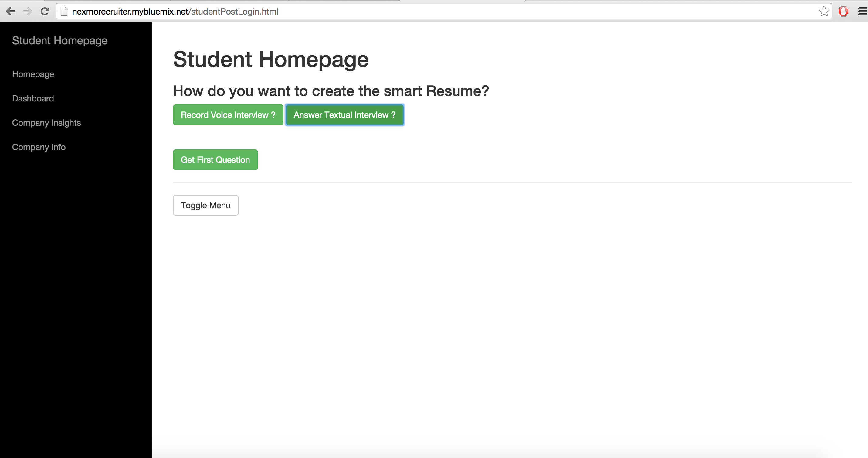Reload the current page
868x458 pixels.
pyautogui.click(x=45, y=12)
